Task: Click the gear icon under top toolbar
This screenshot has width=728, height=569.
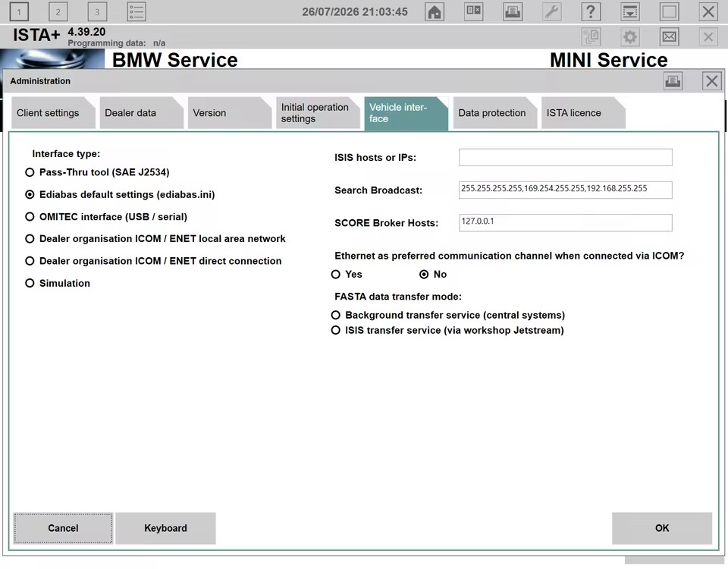Action: click(630, 36)
